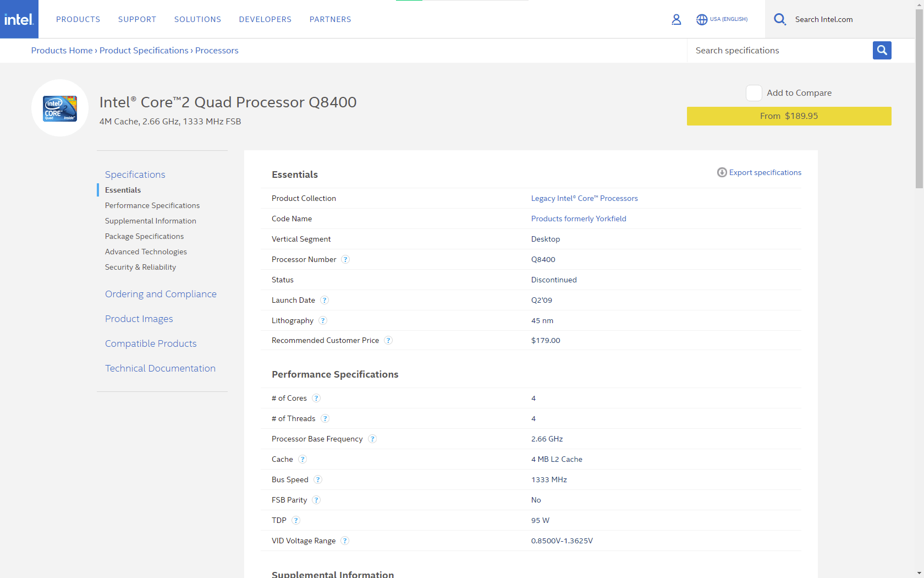
Task: Click the From $189.95 yellow button
Action: click(789, 116)
